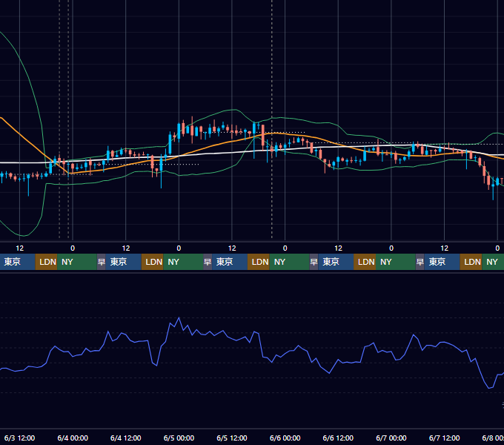The height and width of the screenshot is (445, 504).
Task: Click the 6/4 00:00 date label
Action: tap(73, 438)
